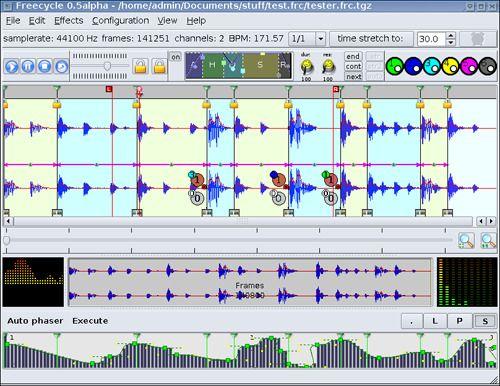
Task: Toggle the loop playback button
Action: pyautogui.click(x=61, y=66)
